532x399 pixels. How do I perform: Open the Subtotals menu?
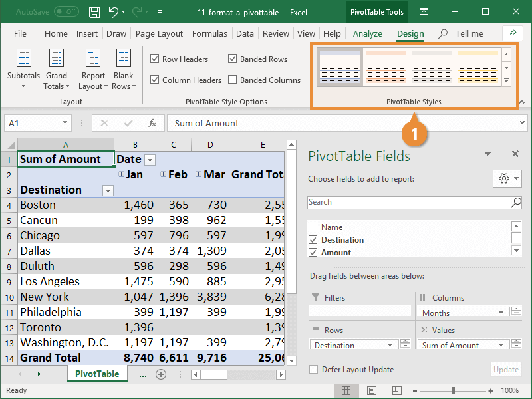tap(23, 68)
